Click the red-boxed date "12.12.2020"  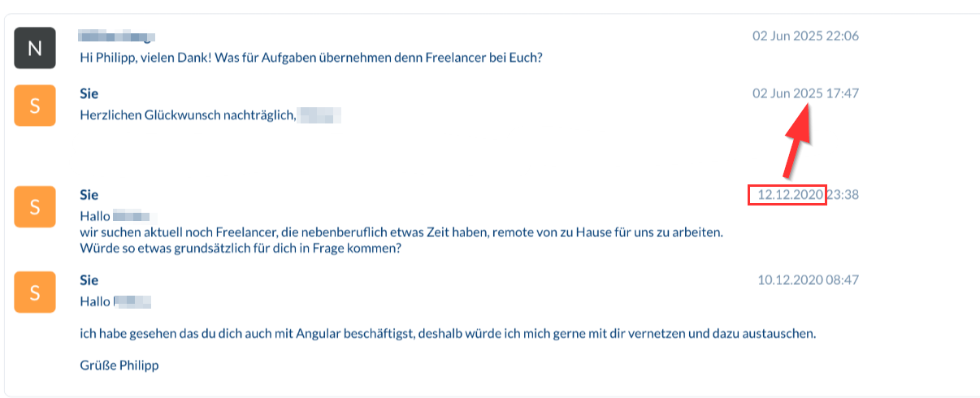[787, 195]
